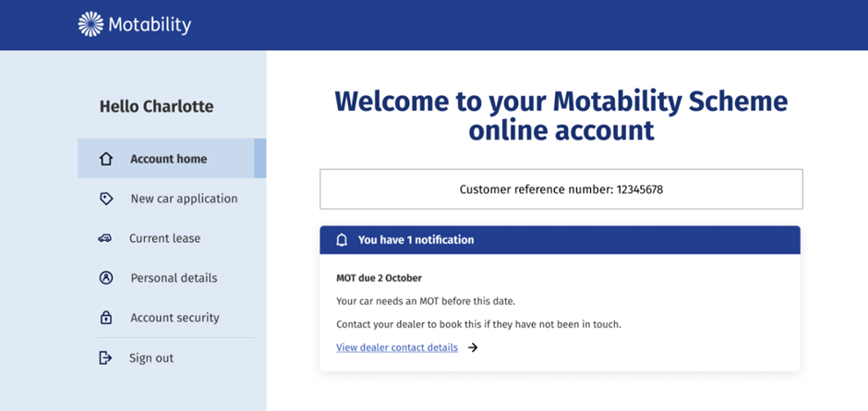The width and height of the screenshot is (868, 411).
Task: Click the Motability sunburst logo icon
Action: coord(90,24)
